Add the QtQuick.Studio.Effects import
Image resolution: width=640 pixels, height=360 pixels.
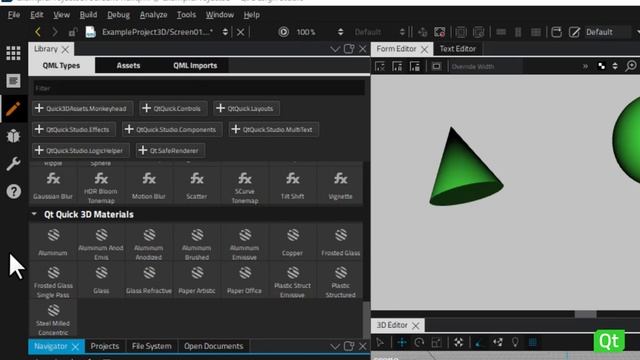[x=73, y=129]
